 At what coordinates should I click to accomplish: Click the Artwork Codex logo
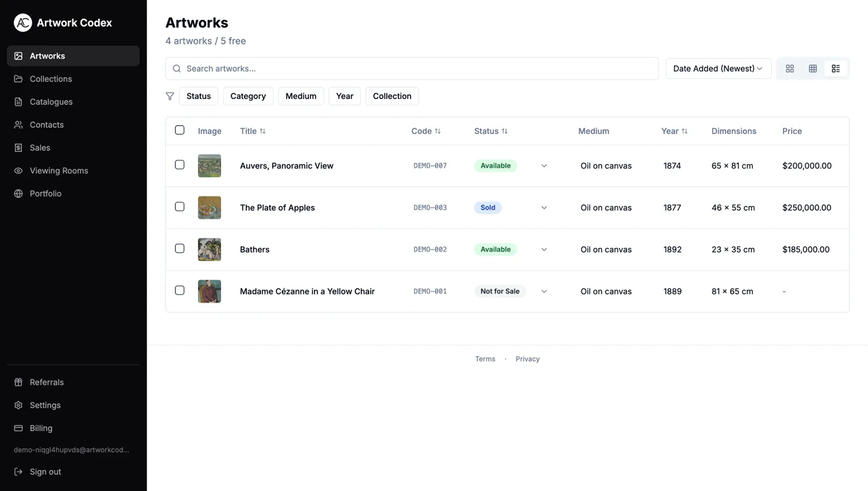(23, 23)
